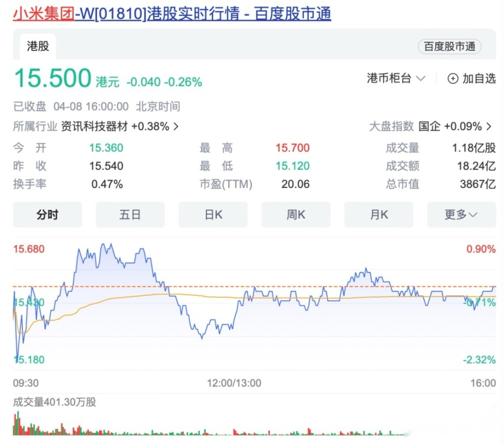Click the 总市值 value 3867亿

click(x=477, y=184)
